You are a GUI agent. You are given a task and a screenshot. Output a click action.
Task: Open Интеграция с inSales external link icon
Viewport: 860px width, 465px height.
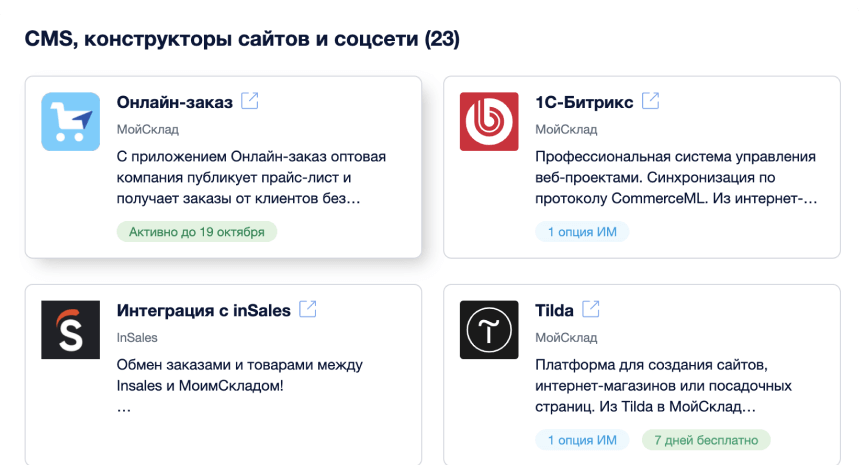pyautogui.click(x=308, y=309)
